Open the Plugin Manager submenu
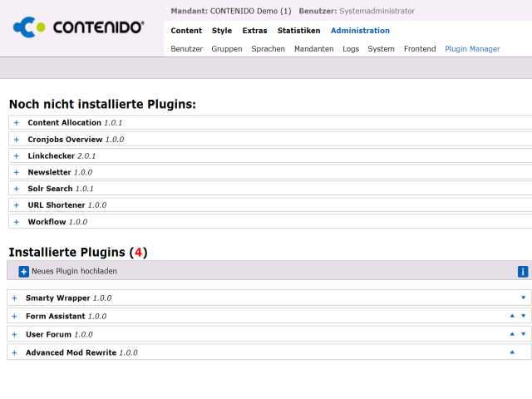Screen dimensions: 532x399 click(x=472, y=49)
